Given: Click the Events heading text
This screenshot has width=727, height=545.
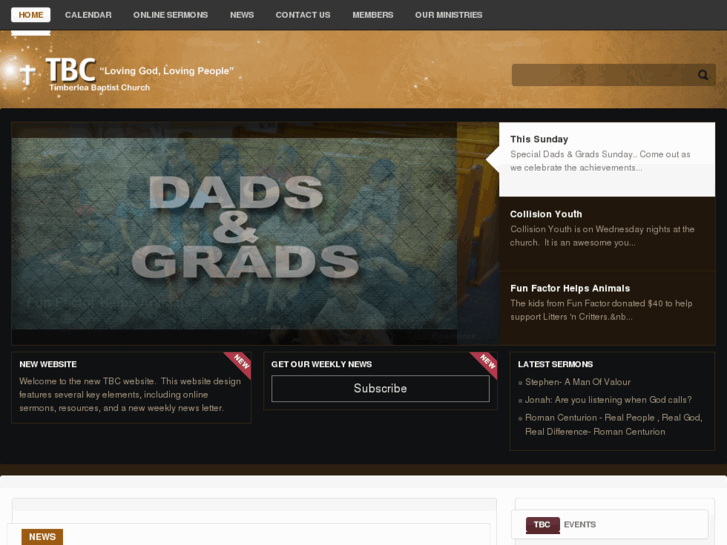Looking at the screenshot, I should [x=580, y=525].
